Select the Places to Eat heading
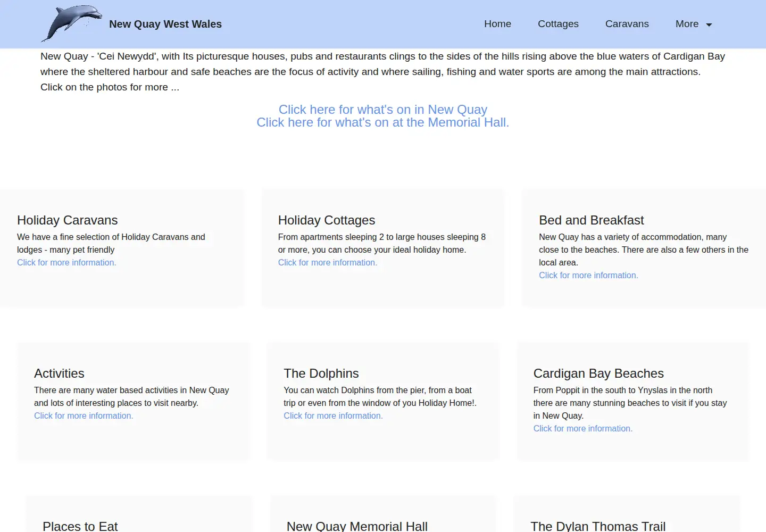766x532 pixels. click(x=80, y=526)
